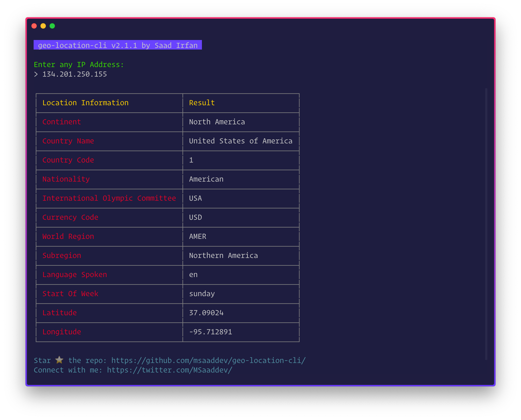Click the 'Northern America' subregion value
The width and height of the screenshot is (521, 420).
tap(223, 255)
